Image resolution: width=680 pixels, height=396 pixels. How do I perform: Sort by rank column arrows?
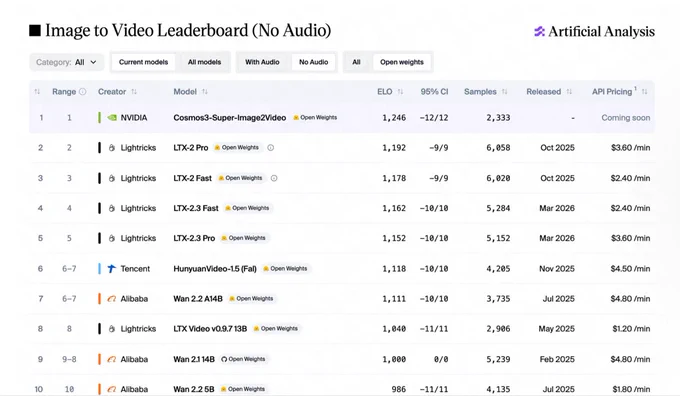[x=37, y=92]
